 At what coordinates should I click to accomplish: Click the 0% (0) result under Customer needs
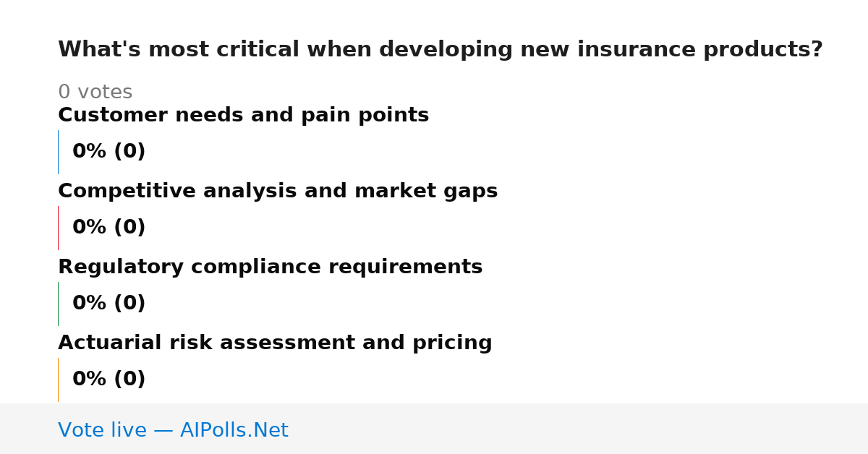coord(109,152)
